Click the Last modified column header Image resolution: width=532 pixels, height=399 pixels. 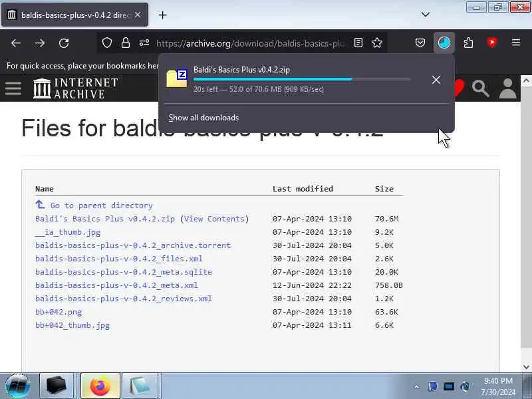tap(303, 189)
